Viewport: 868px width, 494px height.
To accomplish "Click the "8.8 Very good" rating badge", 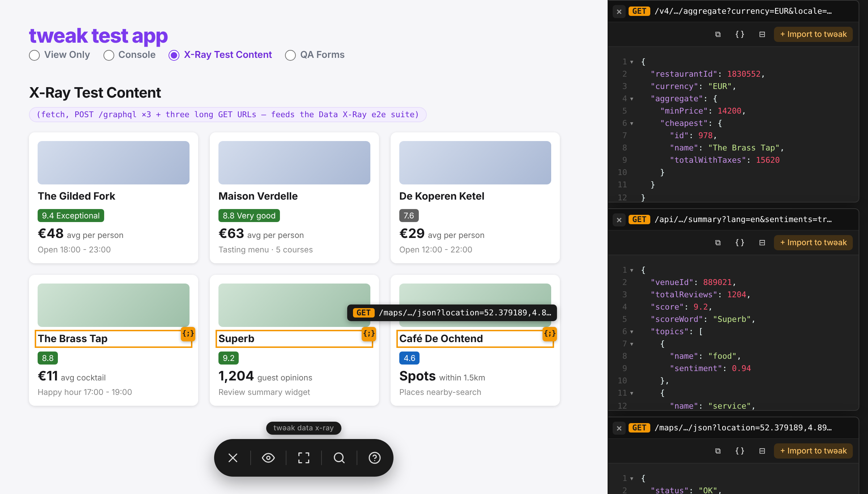I will [x=249, y=216].
